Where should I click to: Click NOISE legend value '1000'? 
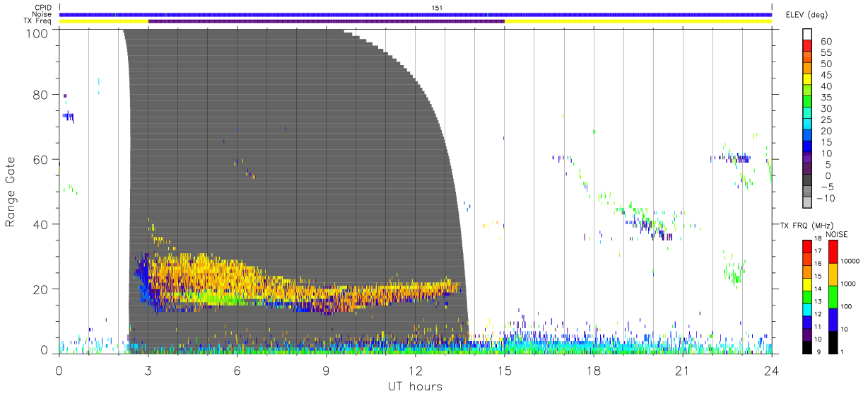tap(848, 283)
